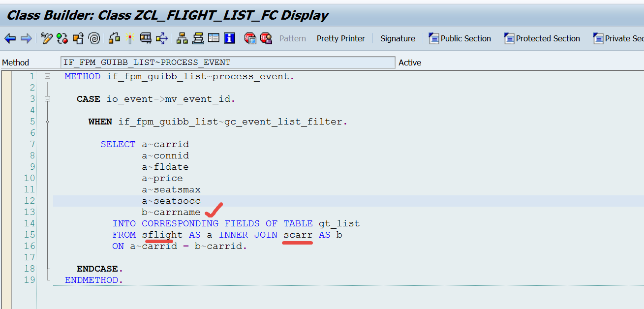The width and height of the screenshot is (644, 309).
Task: Set a session breakpoint stop icon
Action: 250,38
